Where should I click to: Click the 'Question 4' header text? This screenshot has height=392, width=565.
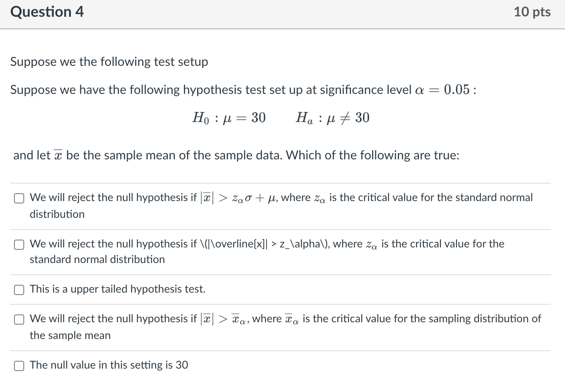(46, 12)
